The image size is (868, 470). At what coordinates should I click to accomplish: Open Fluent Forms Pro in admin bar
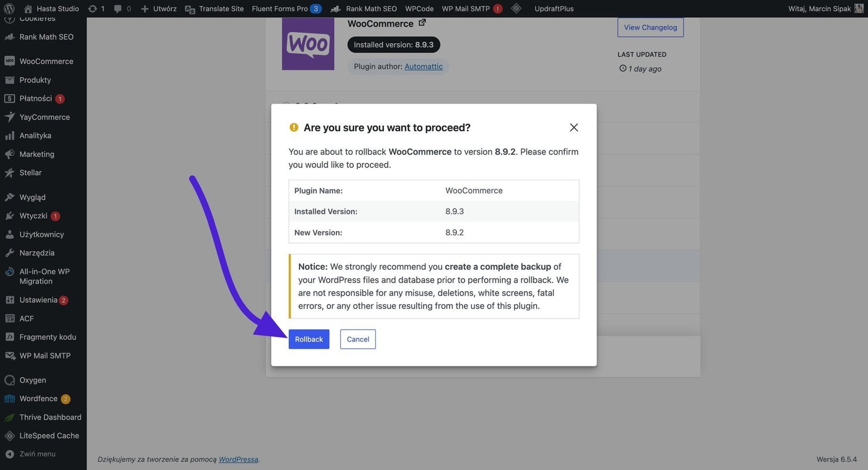click(279, 9)
